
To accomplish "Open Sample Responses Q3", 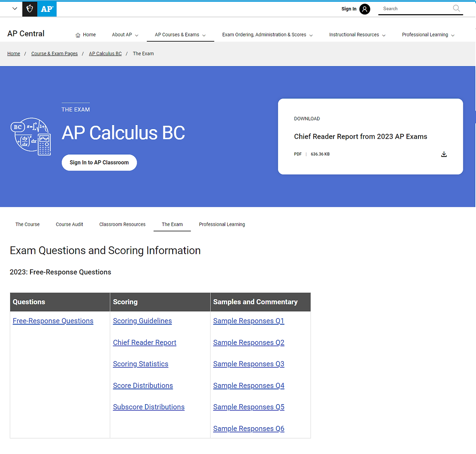I will tap(249, 364).
